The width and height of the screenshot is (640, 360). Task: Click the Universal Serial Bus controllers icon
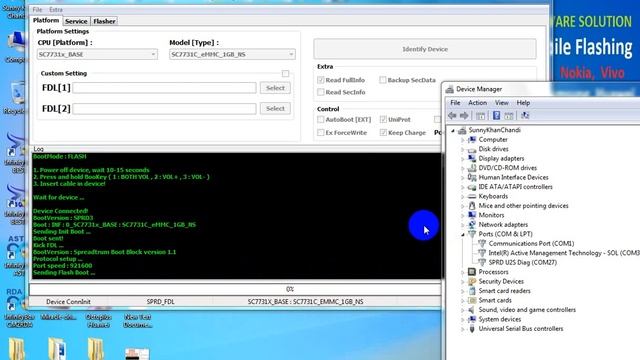click(x=472, y=329)
